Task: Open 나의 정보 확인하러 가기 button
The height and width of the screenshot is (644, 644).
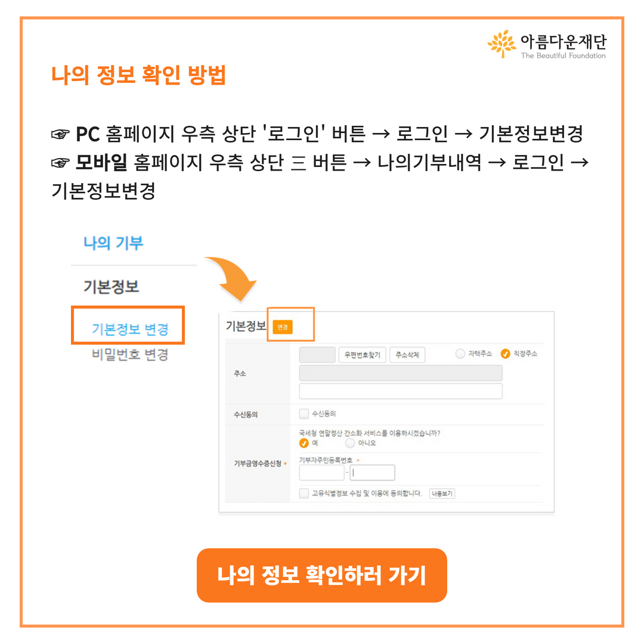Action: 321,575
